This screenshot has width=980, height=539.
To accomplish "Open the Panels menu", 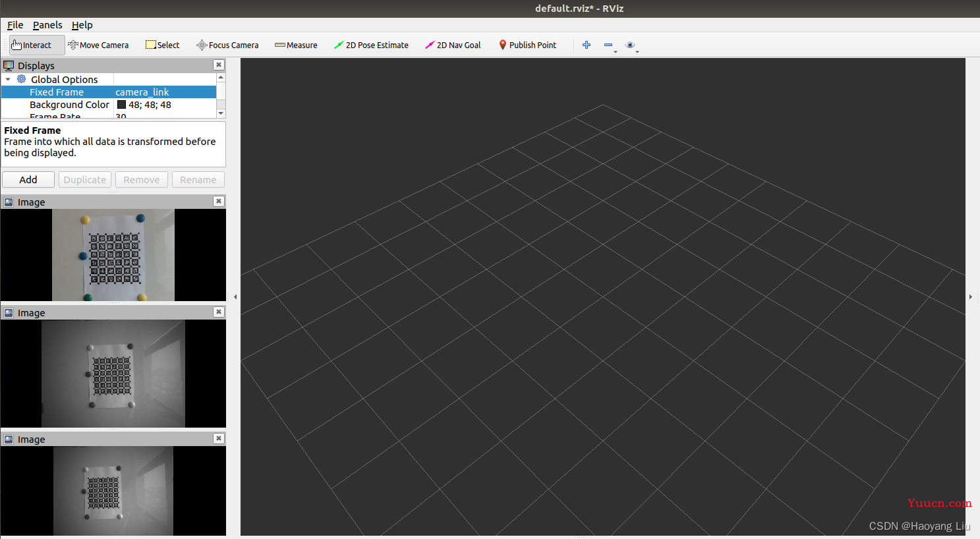I will click(47, 25).
